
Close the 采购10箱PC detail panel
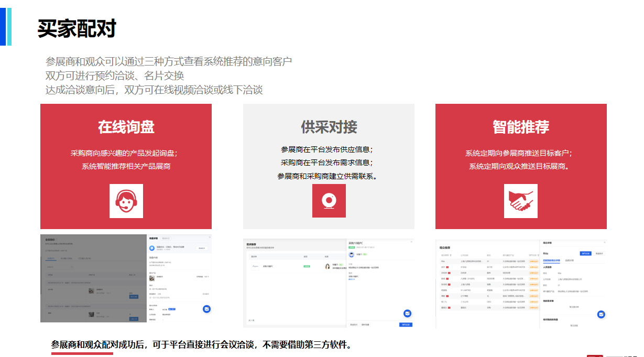(x=411, y=242)
